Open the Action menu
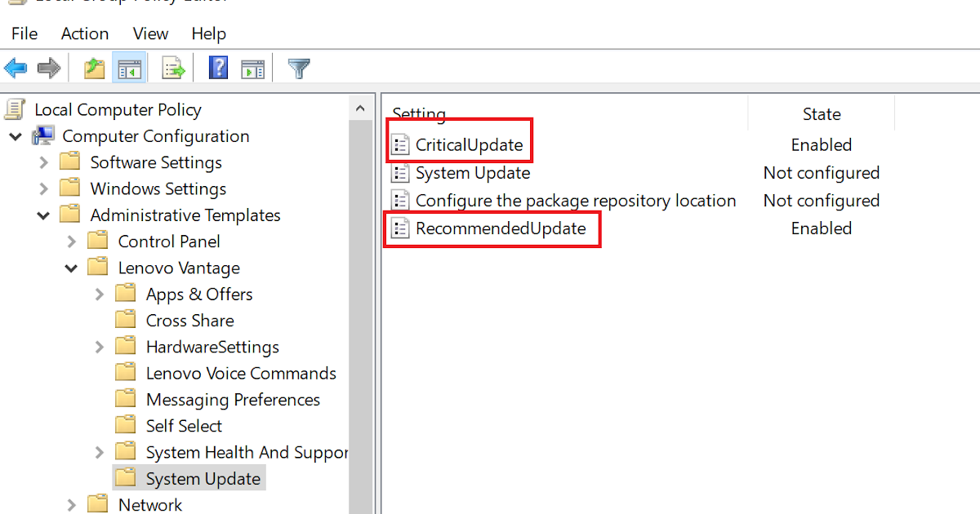This screenshot has height=514, width=980. click(85, 33)
